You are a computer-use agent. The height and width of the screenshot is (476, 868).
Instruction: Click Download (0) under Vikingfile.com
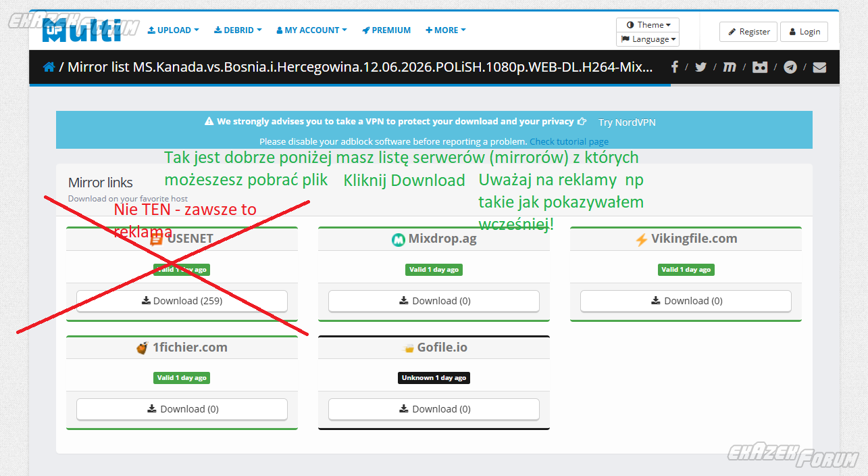pos(686,301)
